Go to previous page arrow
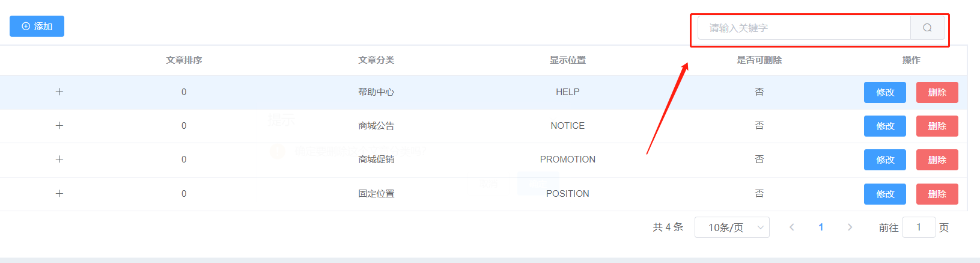The height and width of the screenshot is (263, 980). (x=792, y=227)
